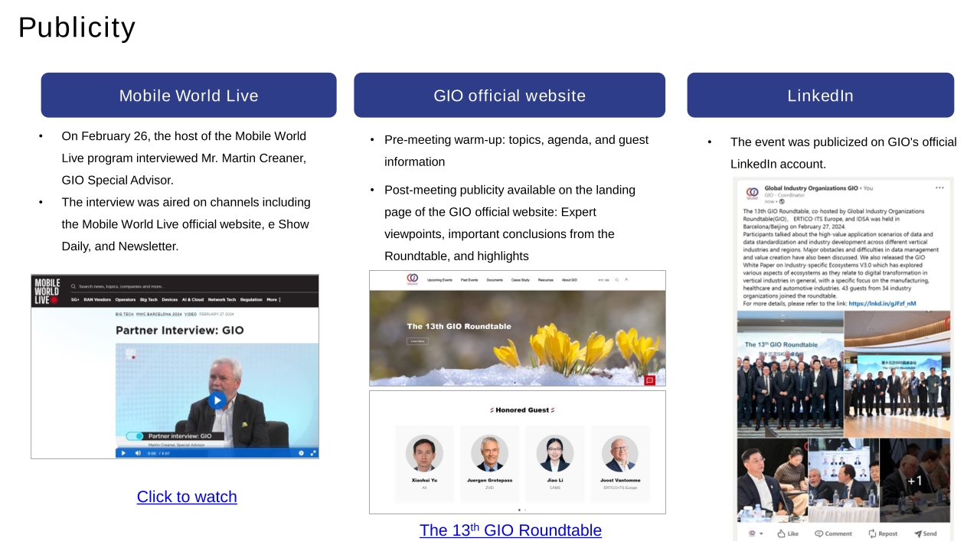
Task: Click the LinkedIn section header
Action: (x=820, y=95)
